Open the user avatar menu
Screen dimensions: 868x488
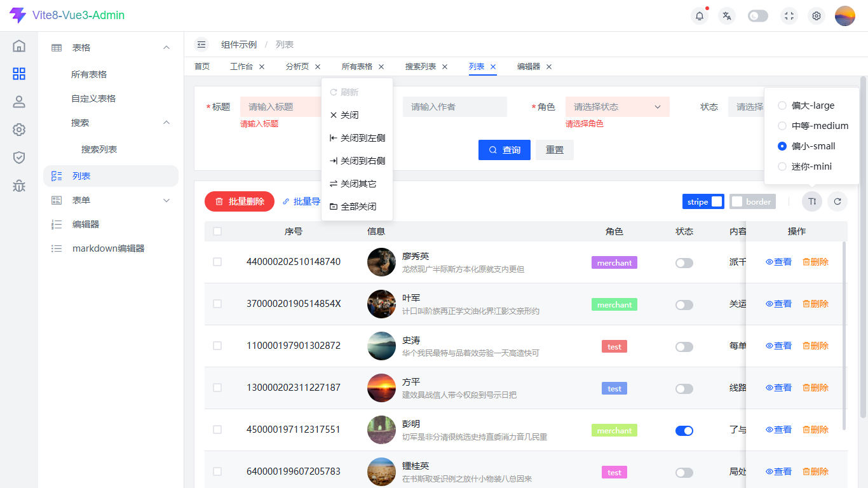(x=845, y=16)
